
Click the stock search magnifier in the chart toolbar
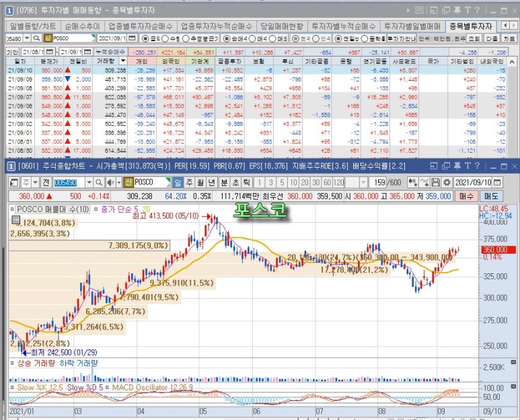[x=99, y=182]
